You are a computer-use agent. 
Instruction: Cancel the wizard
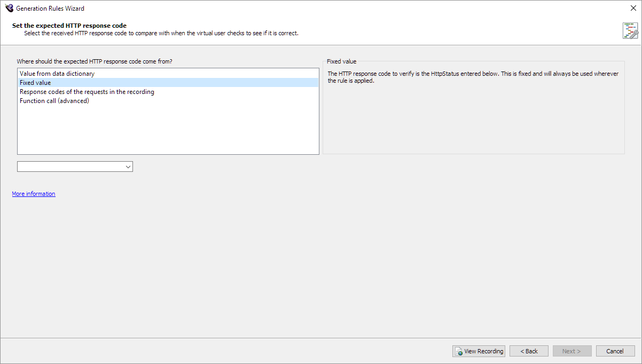[x=615, y=351]
